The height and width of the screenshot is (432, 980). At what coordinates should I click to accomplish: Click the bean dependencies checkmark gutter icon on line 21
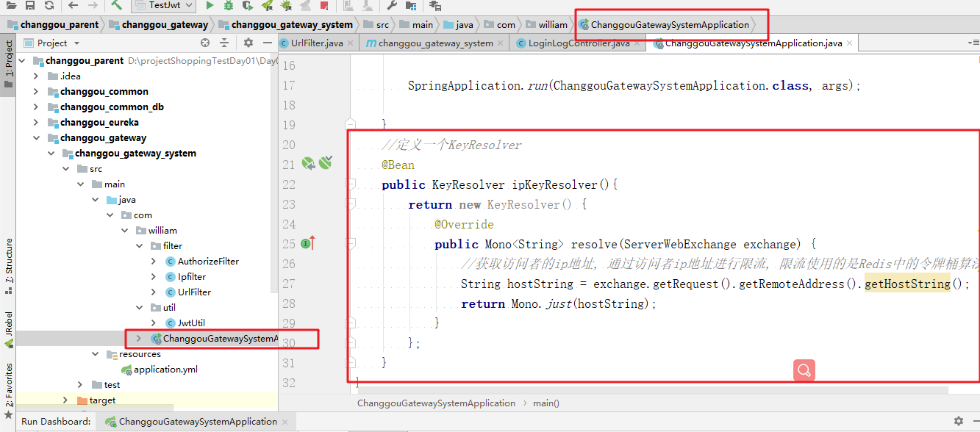point(326,162)
